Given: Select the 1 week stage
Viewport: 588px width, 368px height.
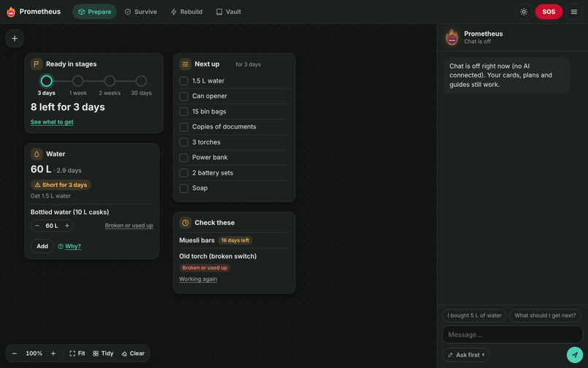Looking at the screenshot, I should pos(78,81).
